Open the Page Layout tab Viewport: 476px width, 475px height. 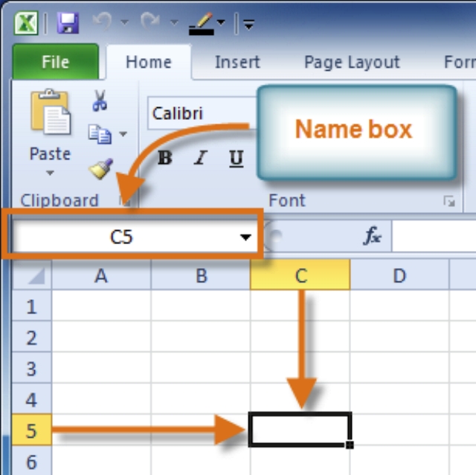click(x=352, y=63)
